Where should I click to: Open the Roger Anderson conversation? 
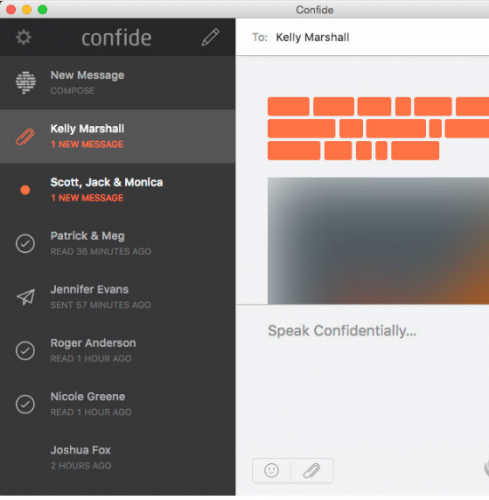118,351
